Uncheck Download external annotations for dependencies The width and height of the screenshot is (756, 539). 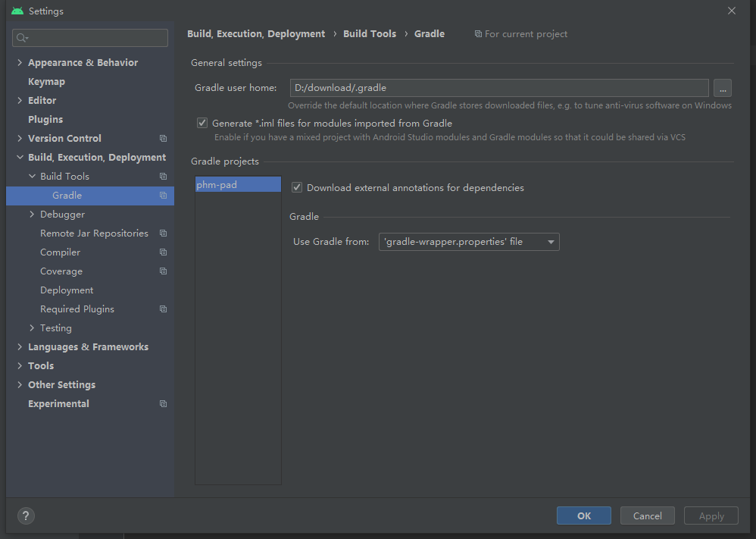coord(297,187)
